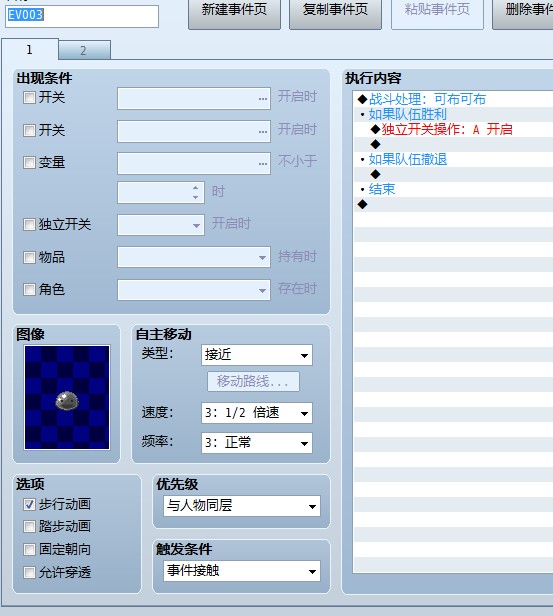Viewport: 553px width, 616px height.
Task: Open the 独立开关 self switch dropdown
Action: pyautogui.click(x=161, y=225)
